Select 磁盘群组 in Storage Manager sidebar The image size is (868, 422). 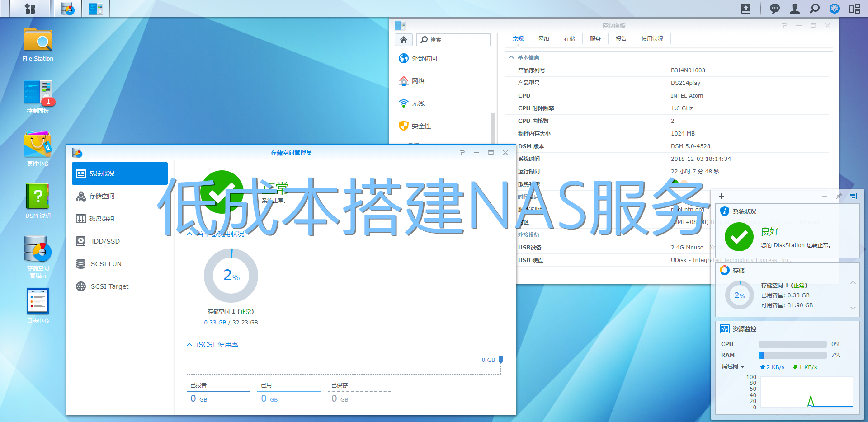tap(120, 219)
